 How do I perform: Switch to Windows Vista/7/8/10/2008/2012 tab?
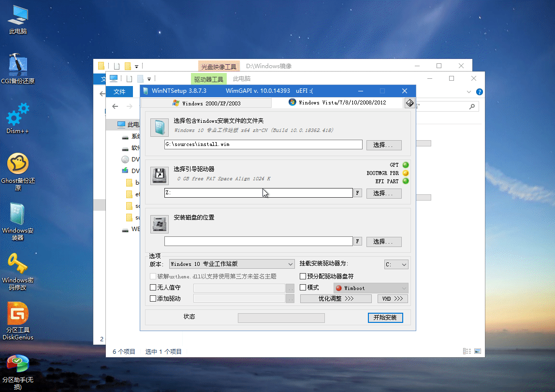pos(337,102)
